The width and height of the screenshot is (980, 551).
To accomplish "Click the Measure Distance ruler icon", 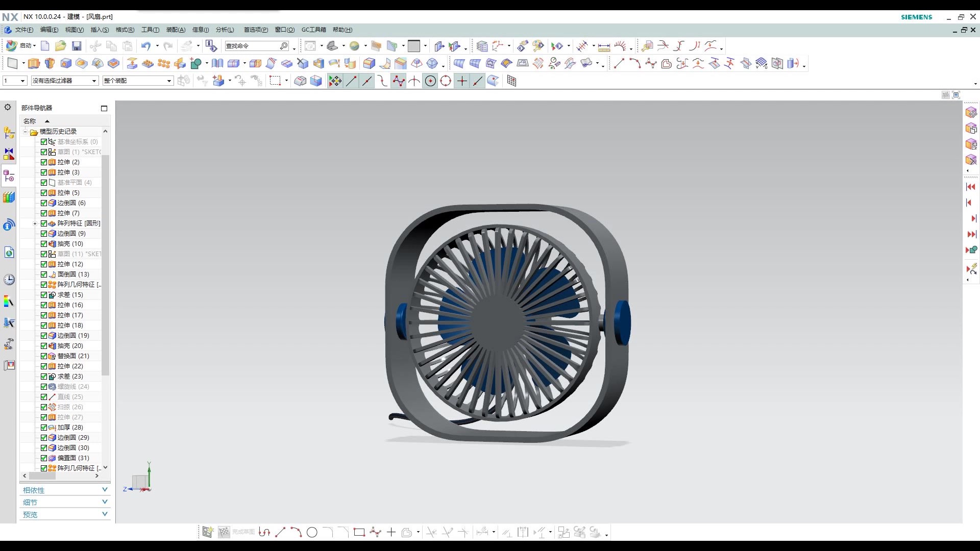I will click(x=604, y=46).
